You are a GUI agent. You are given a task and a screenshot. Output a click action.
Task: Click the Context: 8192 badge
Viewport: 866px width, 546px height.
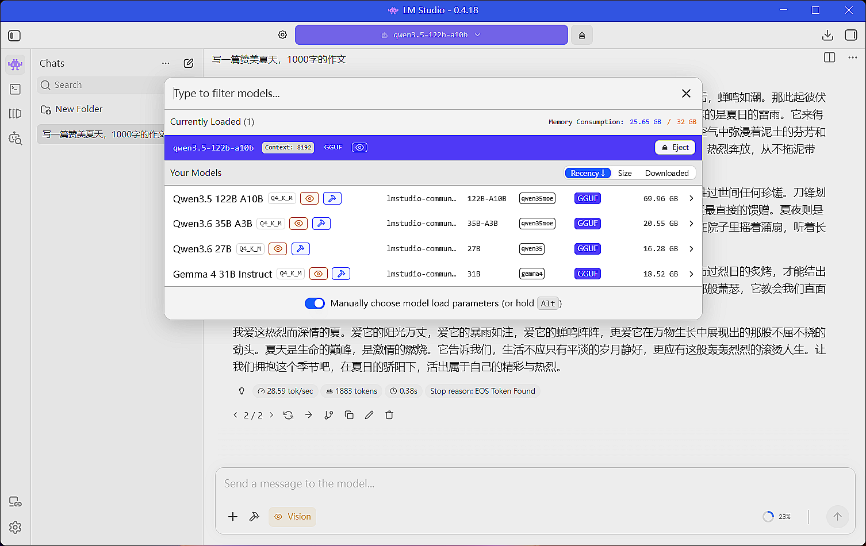(x=288, y=147)
